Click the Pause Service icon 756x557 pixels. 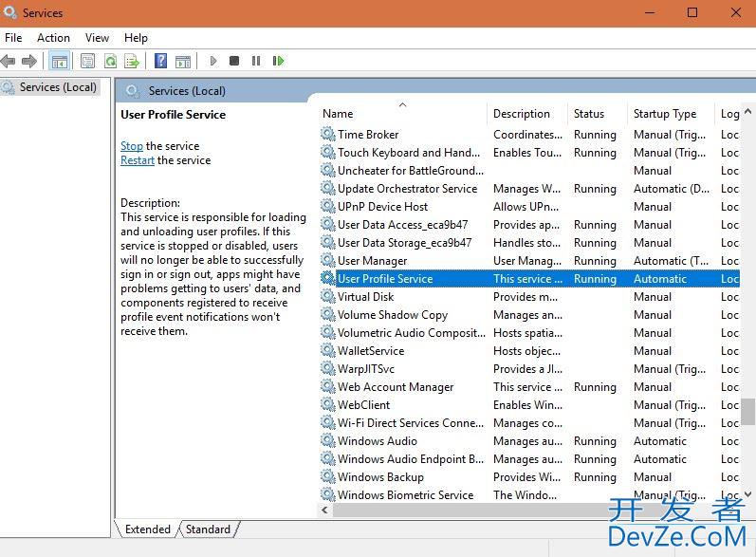[x=256, y=61]
